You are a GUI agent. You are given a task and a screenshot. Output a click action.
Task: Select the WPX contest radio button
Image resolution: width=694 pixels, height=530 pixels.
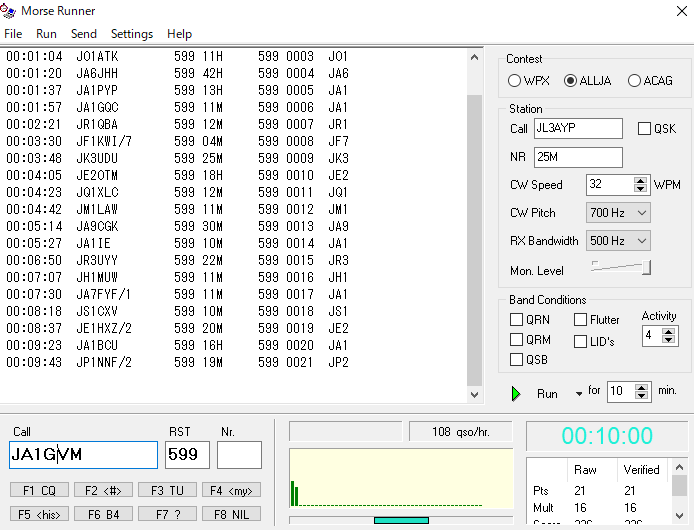click(x=514, y=81)
